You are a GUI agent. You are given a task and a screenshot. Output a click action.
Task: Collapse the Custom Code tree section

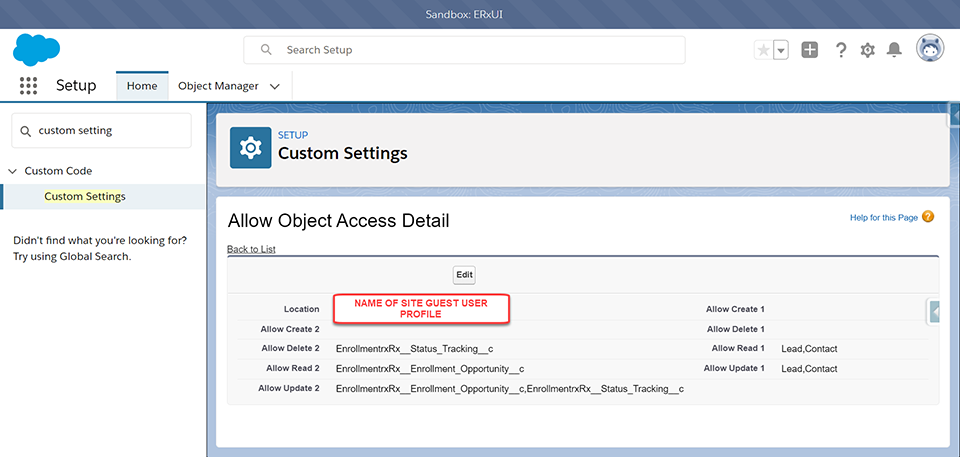(x=13, y=171)
